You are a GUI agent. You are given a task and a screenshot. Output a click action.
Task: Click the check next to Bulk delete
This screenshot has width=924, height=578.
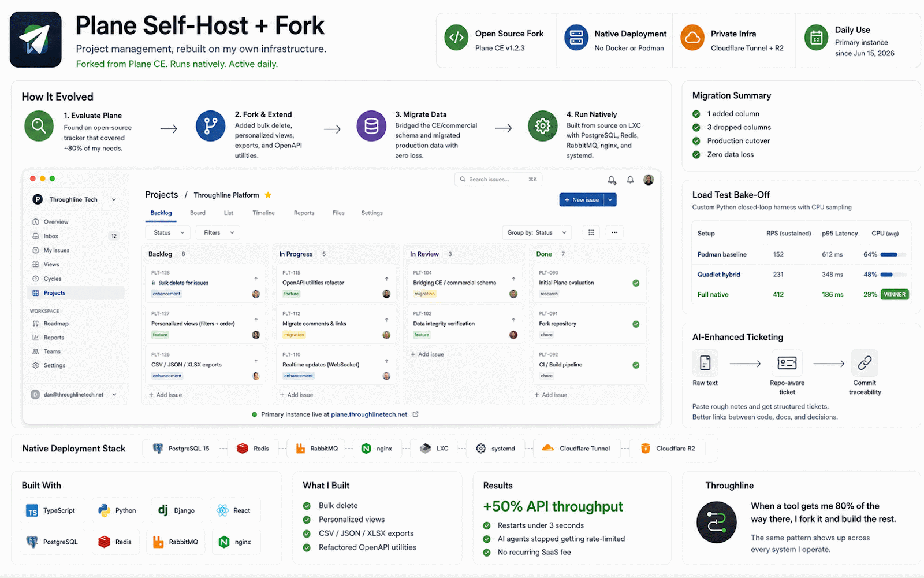[x=307, y=506]
